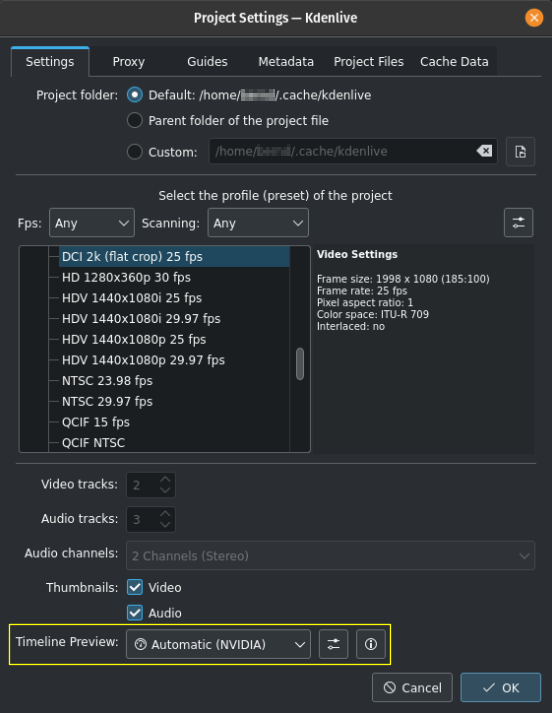Select HDV 1440x1080i 29.97 fps profile
The height and width of the screenshot is (713, 552).
click(174, 319)
